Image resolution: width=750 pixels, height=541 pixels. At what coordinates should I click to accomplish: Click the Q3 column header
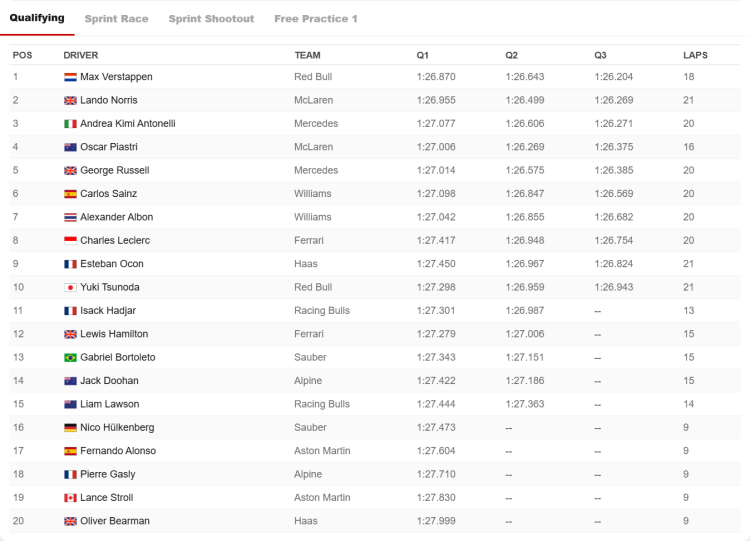coord(600,55)
